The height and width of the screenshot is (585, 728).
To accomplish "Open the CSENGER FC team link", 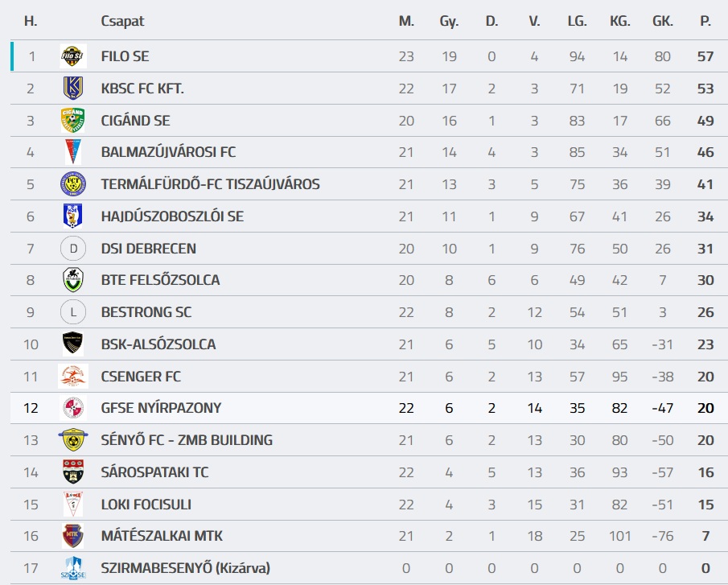I will [141, 377].
